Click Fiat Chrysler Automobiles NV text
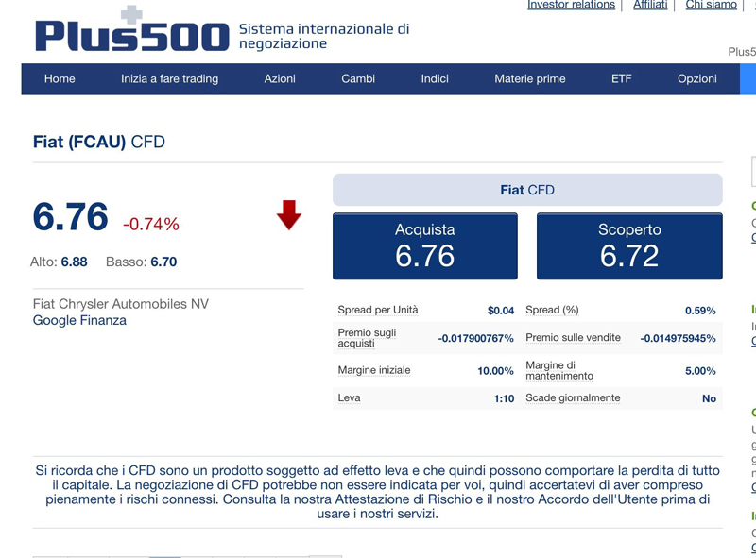 coord(121,304)
